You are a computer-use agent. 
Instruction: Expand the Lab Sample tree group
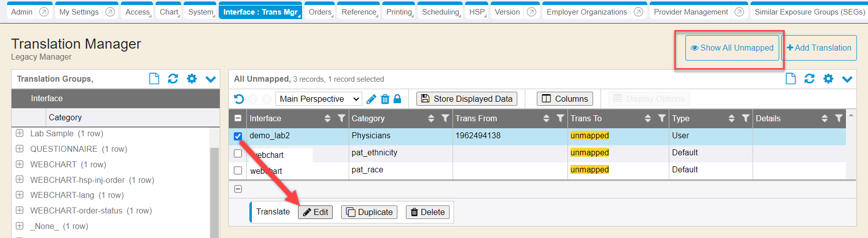[x=20, y=133]
